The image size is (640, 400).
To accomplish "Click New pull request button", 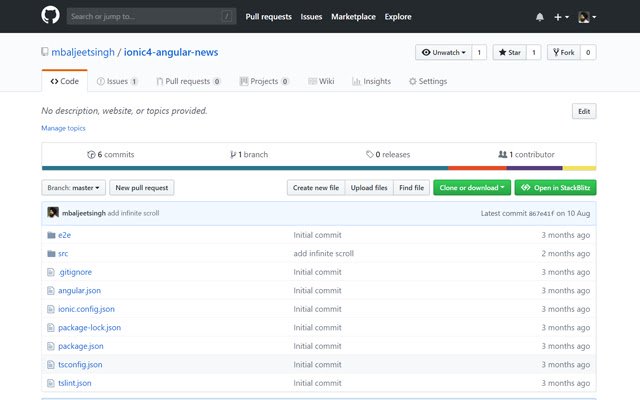I will (x=142, y=188).
